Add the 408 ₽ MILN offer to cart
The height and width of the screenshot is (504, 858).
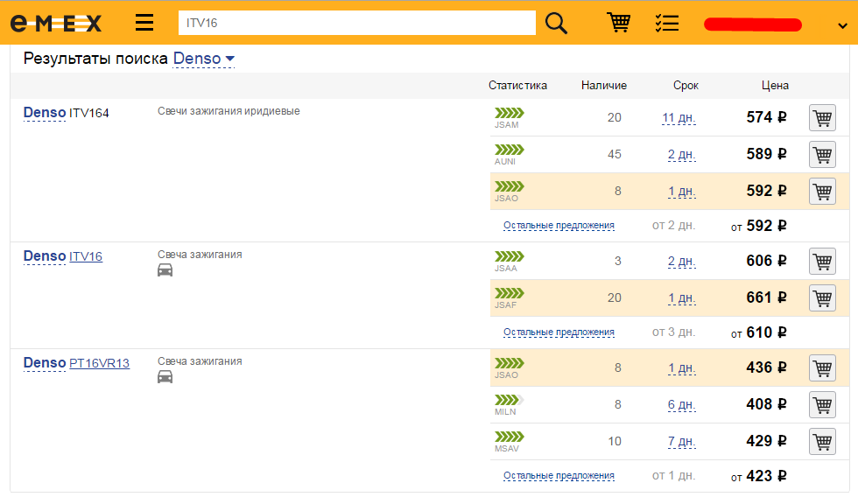(x=822, y=404)
